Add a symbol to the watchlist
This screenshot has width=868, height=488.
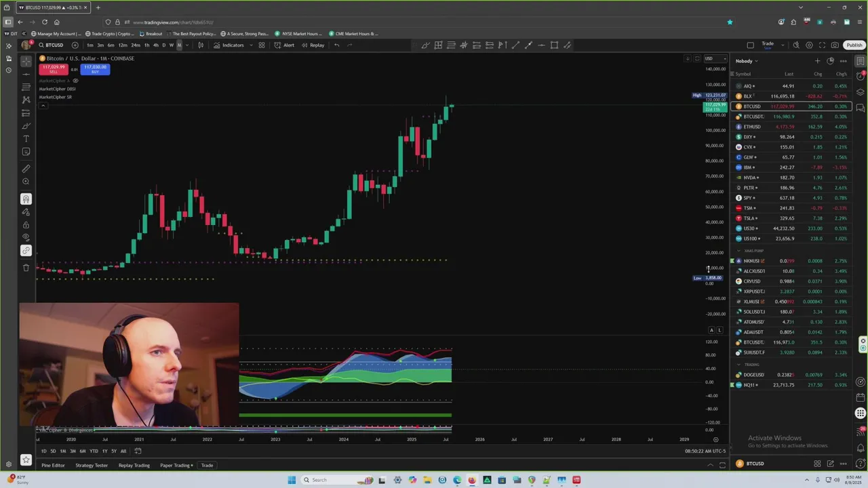pyautogui.click(x=817, y=61)
